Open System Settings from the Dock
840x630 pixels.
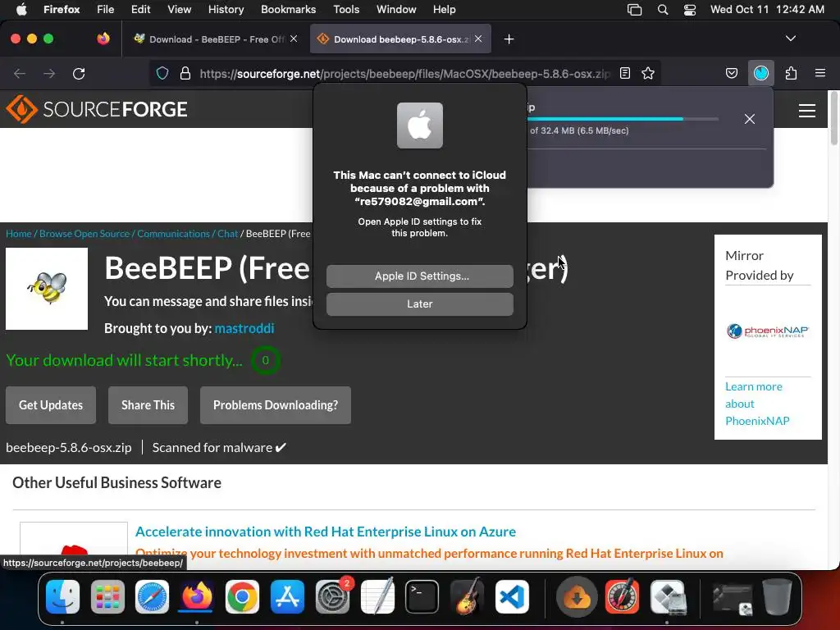click(332, 597)
